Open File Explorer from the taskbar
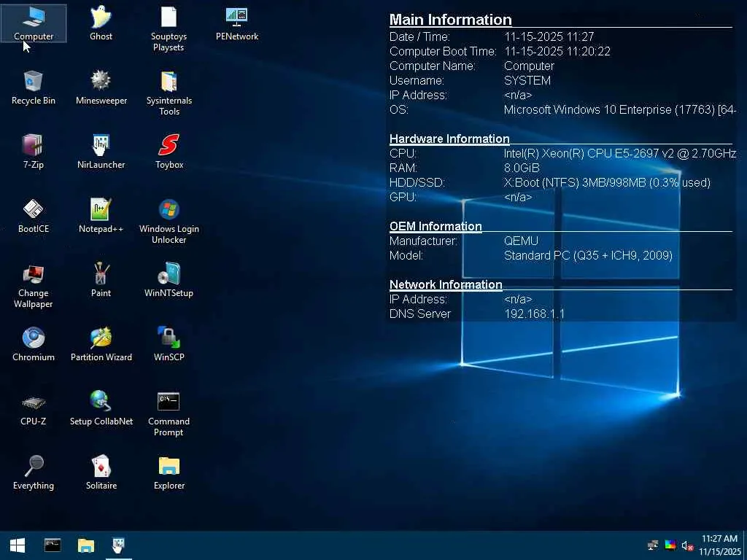 point(86,545)
